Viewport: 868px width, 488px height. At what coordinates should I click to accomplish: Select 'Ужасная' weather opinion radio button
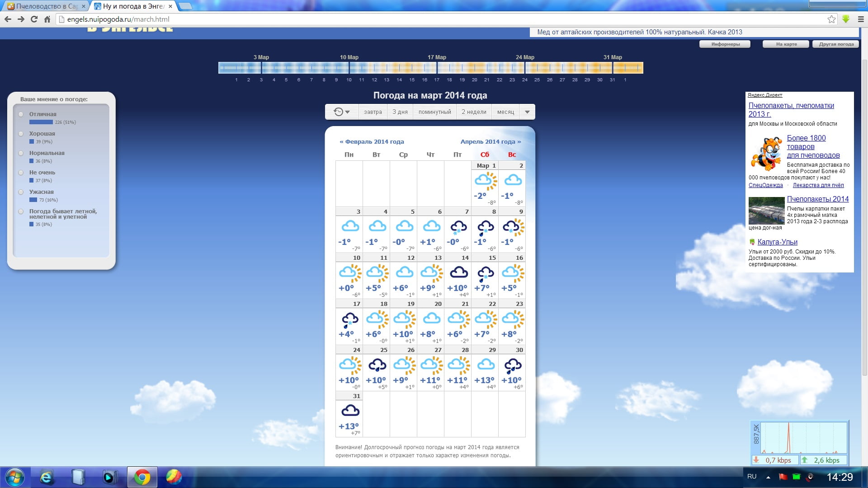point(21,192)
